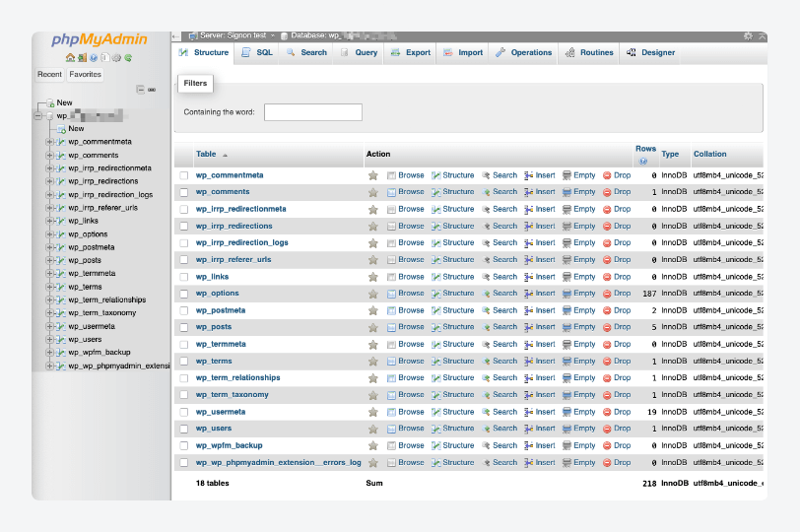
Task: Click the phpMyAdmin logo
Action: point(99,39)
